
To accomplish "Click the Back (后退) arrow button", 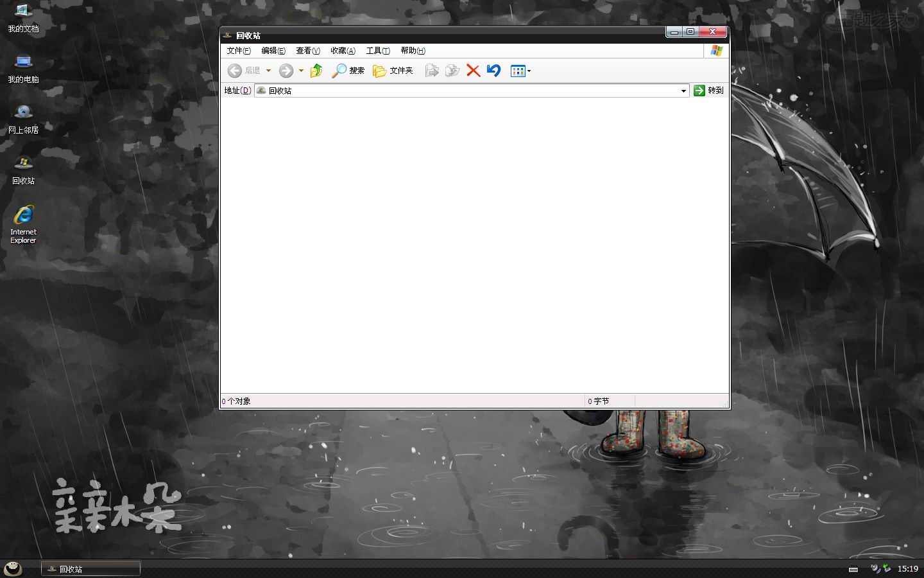I will coord(244,71).
